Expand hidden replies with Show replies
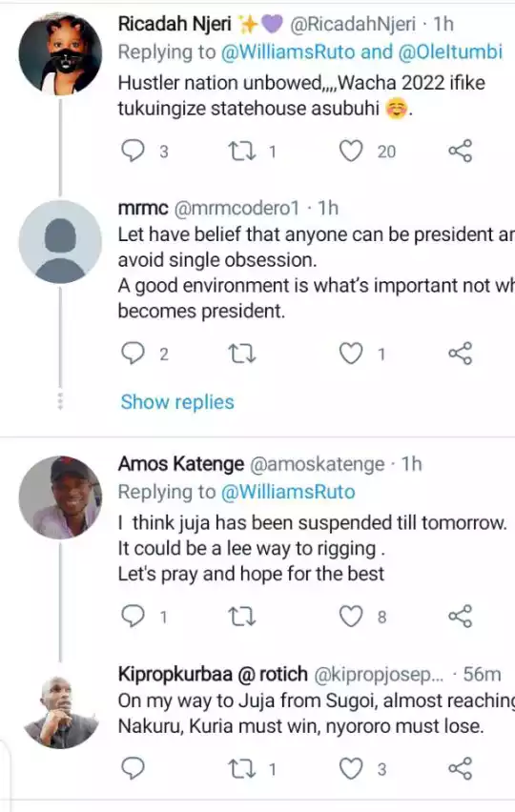 coord(177,402)
